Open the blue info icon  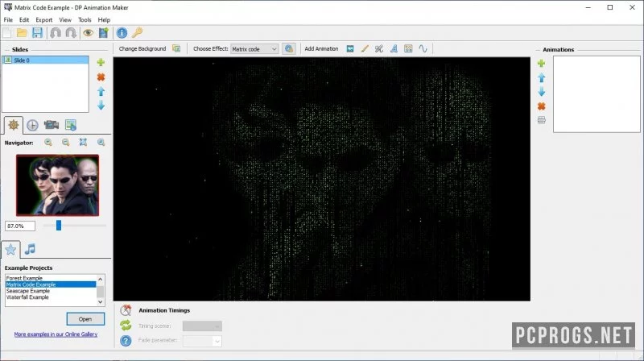tap(122, 33)
